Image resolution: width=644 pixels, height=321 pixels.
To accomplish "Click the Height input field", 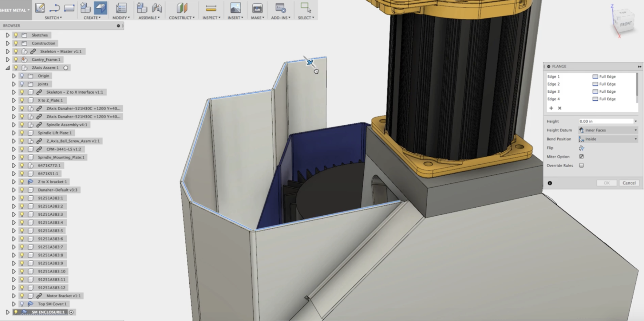I will click(606, 121).
